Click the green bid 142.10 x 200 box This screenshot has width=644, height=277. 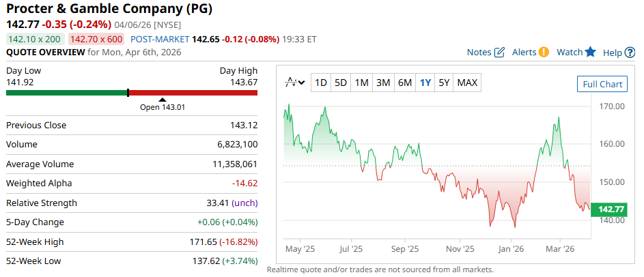tap(34, 39)
